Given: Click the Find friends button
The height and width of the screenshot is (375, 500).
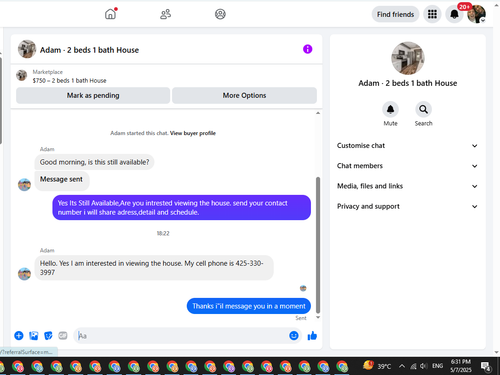Looking at the screenshot, I should [395, 14].
